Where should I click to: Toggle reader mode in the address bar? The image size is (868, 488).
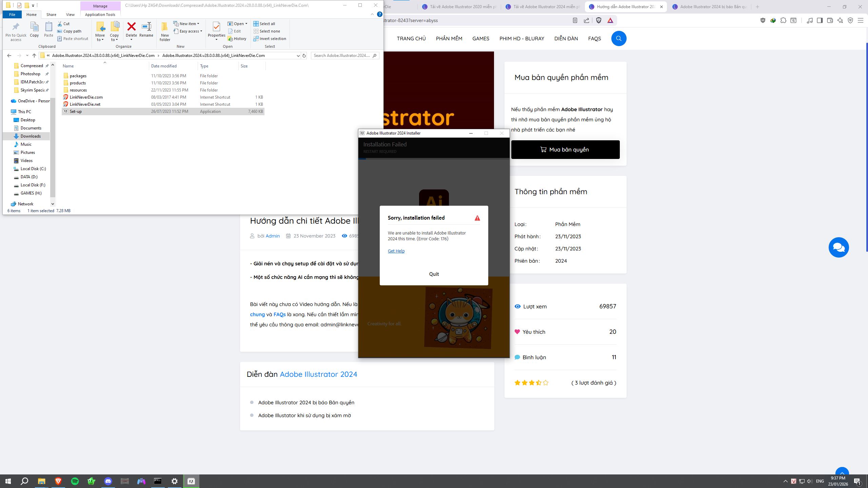575,20
